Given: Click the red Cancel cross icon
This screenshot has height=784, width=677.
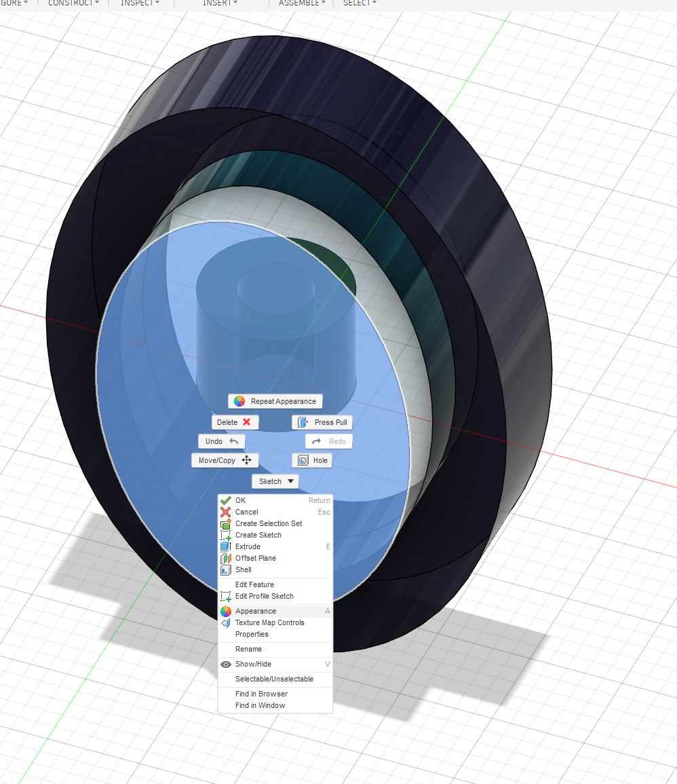Looking at the screenshot, I should tap(226, 512).
